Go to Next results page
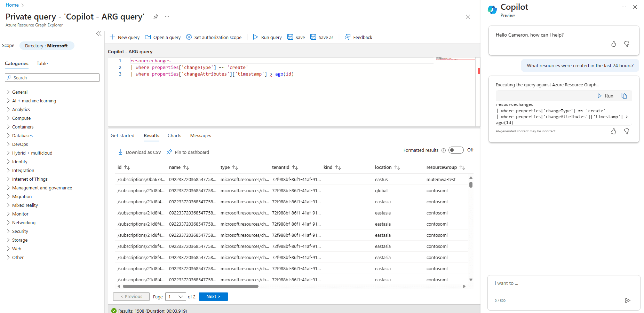The image size is (644, 313). pyautogui.click(x=213, y=297)
